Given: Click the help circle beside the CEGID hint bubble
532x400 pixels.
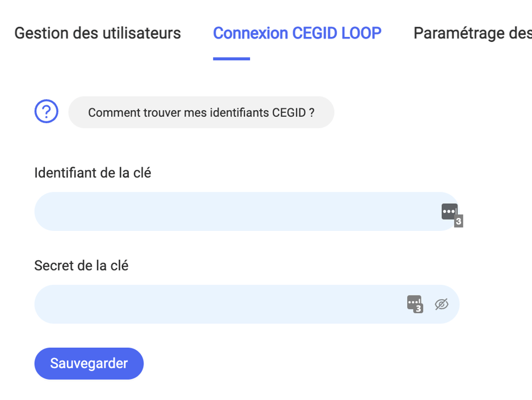Looking at the screenshot, I should [46, 111].
